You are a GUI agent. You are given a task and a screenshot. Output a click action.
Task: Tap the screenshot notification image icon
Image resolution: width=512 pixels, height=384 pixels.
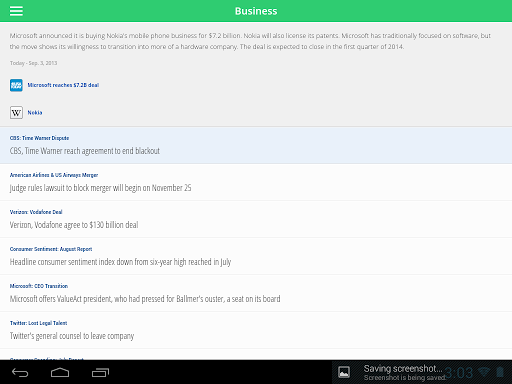click(344, 372)
